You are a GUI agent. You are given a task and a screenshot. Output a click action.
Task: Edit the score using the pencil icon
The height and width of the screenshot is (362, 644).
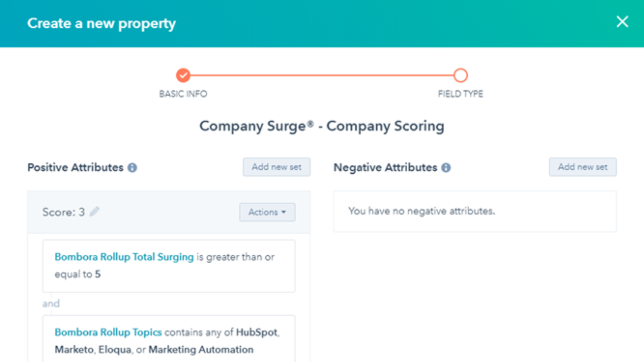point(95,212)
